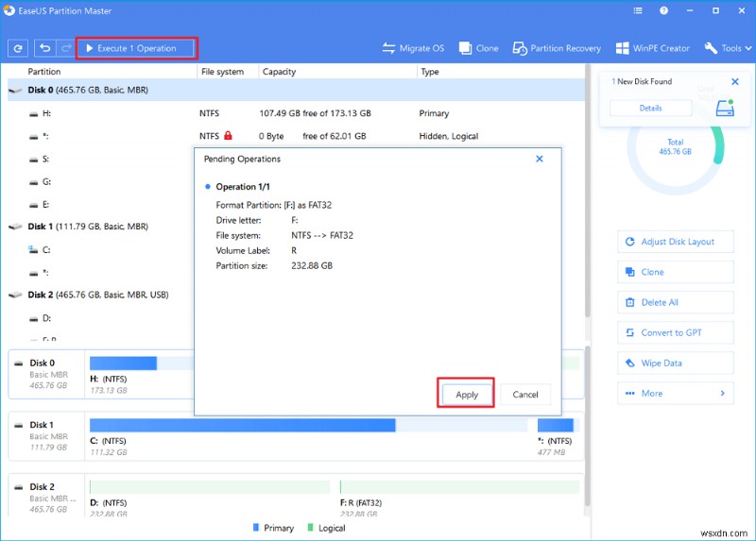Viewport: 756px width, 541px height.
Task: Cancel the Pending Operations dialog
Action: [x=525, y=395]
